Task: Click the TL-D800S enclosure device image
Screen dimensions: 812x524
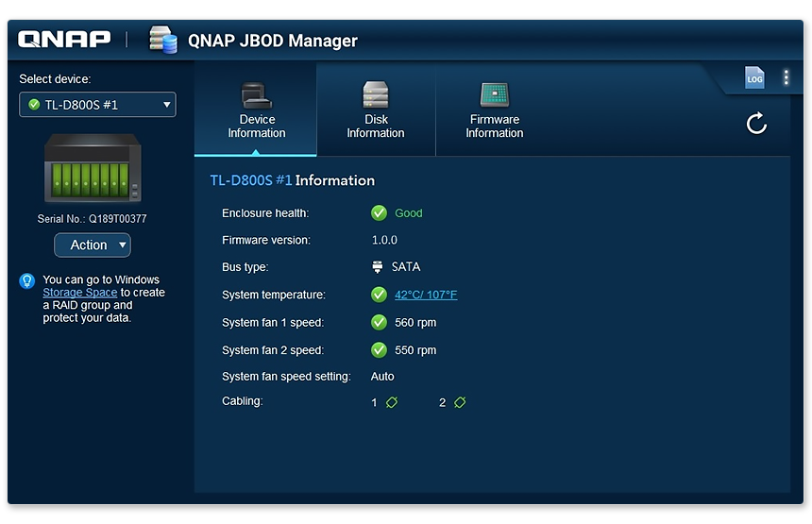Action: click(93, 169)
